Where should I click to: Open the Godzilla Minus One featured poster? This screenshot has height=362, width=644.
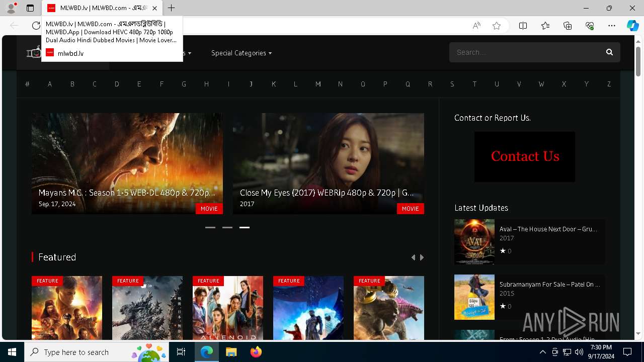pyautogui.click(x=147, y=308)
